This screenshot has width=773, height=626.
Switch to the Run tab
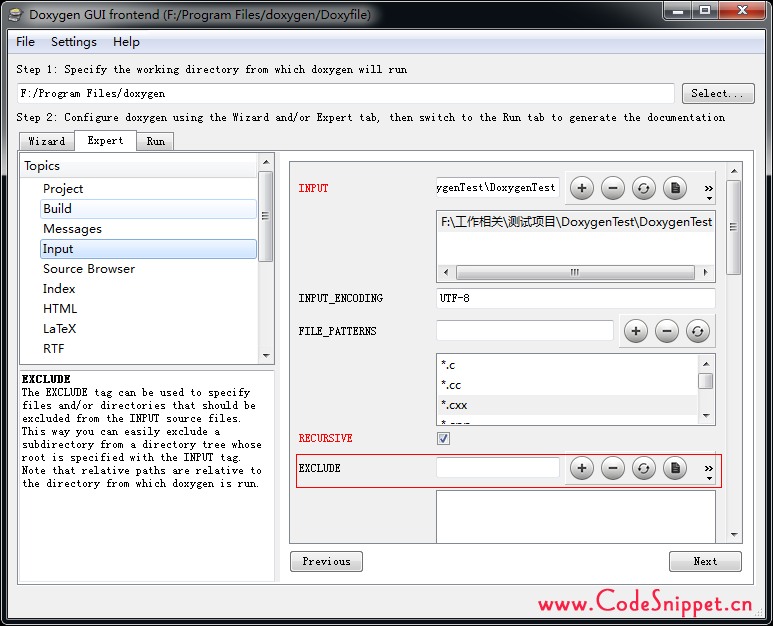(155, 141)
